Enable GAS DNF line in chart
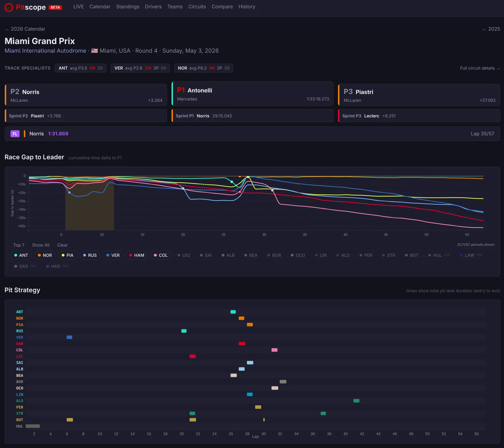 pos(25,266)
